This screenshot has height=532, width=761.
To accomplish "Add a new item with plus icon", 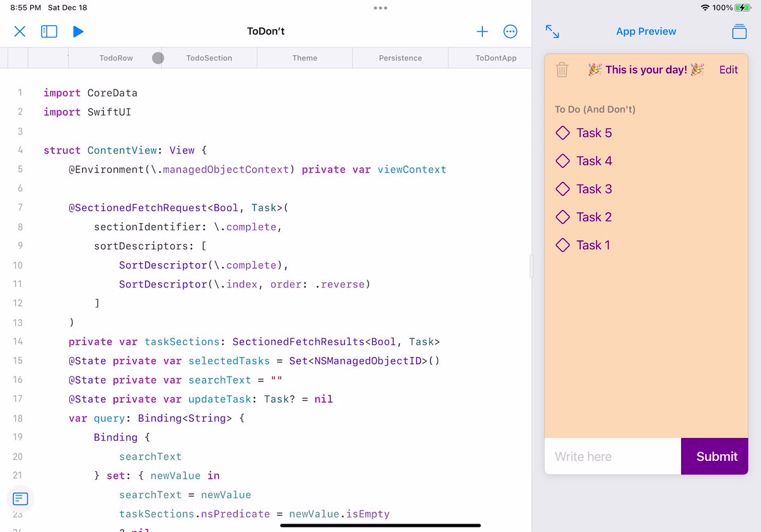I will pos(482,31).
